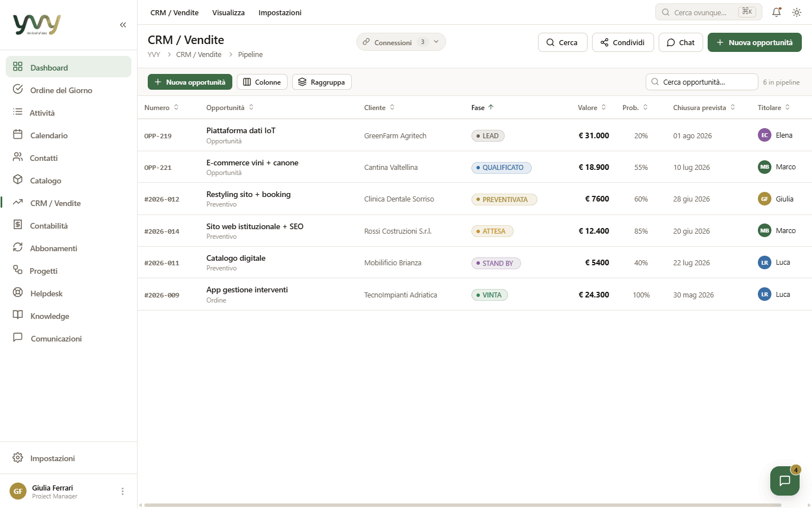This screenshot has height=508, width=812.
Task: Open Ordine del Giorno in sidebar
Action: [68, 90]
